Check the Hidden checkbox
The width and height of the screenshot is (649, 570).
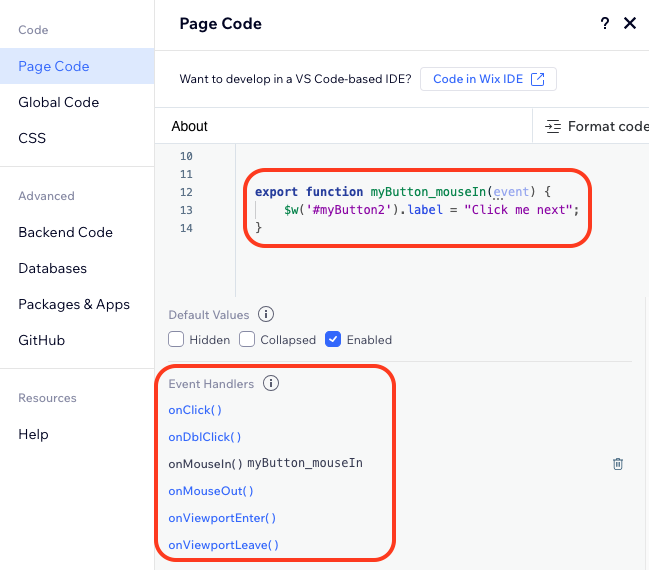pos(176,339)
